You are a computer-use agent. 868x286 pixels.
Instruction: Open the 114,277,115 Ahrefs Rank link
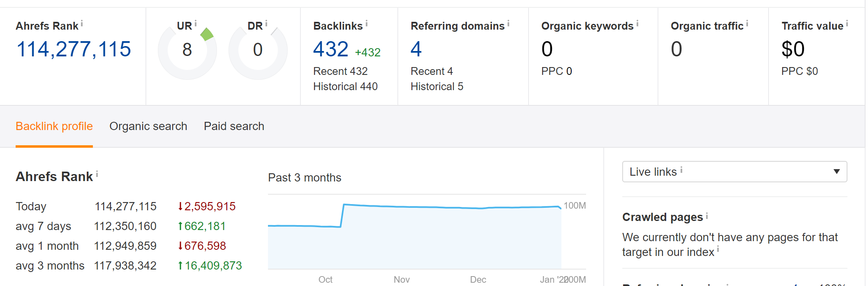pyautogui.click(x=74, y=49)
